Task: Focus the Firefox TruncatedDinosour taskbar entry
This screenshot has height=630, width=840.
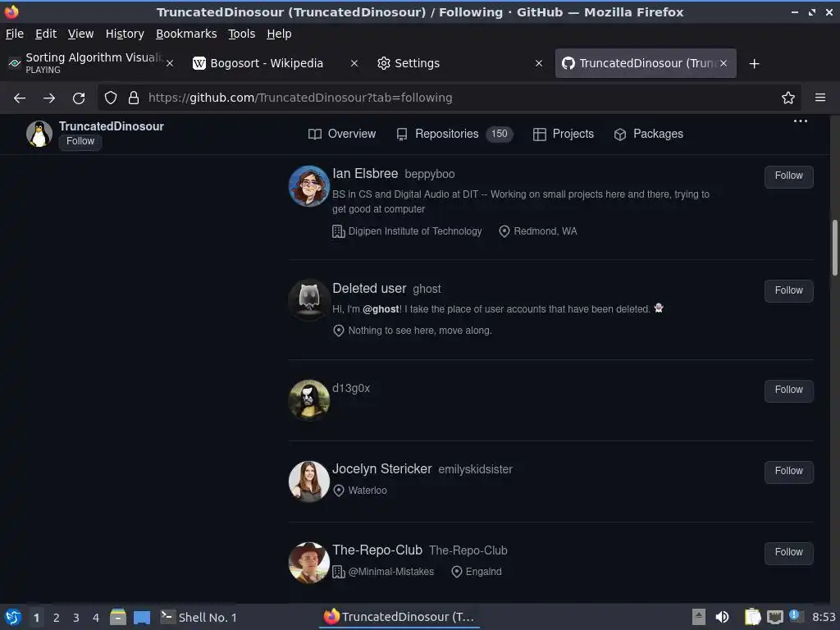Action: (x=399, y=617)
